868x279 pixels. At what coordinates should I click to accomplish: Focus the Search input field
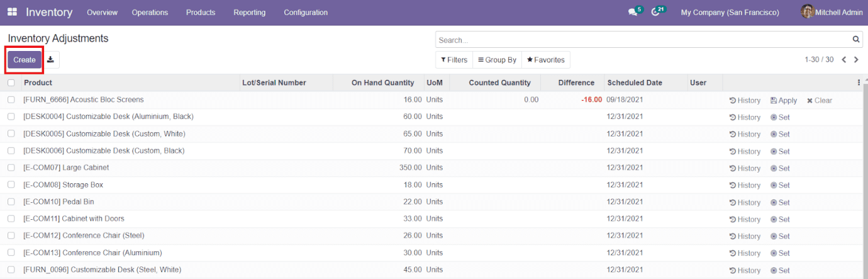[642, 40]
